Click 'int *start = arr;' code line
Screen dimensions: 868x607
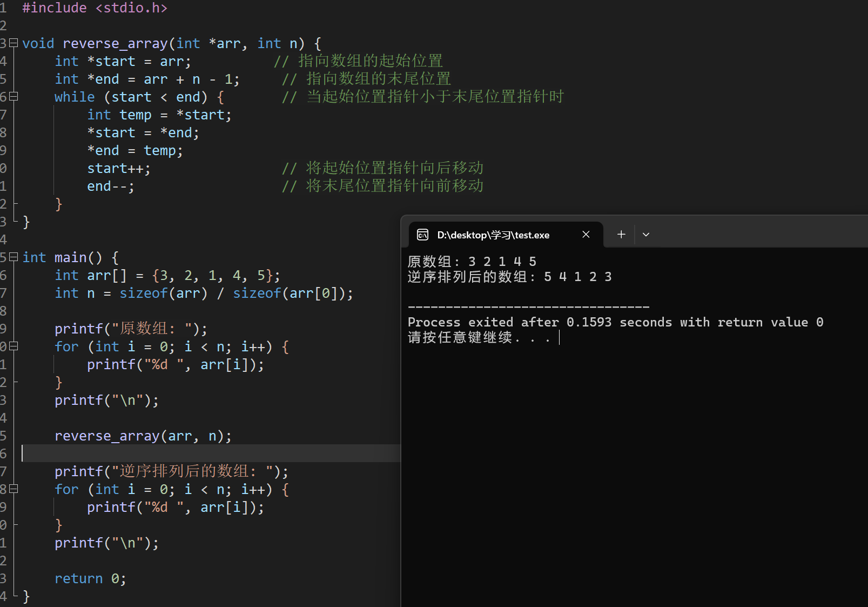pyautogui.click(x=123, y=61)
